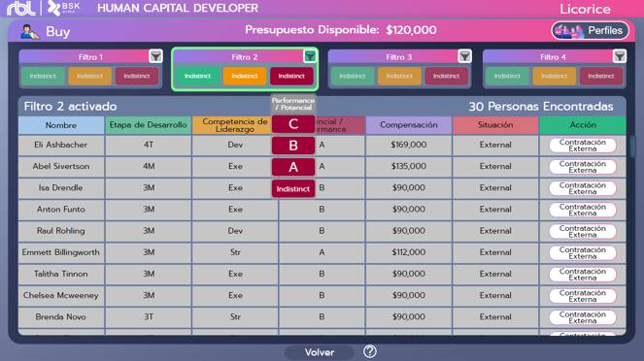Open the help question mark icon
Image resolution: width=644 pixels, height=361 pixels.
click(x=370, y=351)
